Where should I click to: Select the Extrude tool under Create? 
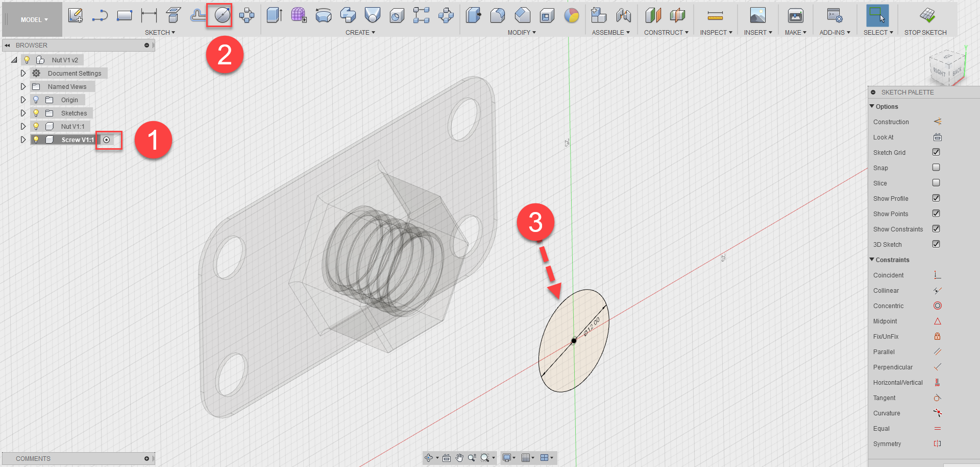[x=274, y=15]
